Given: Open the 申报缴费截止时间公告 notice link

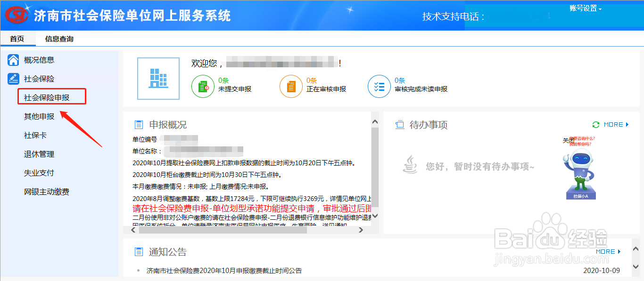Looking at the screenshot, I should 223,270.
